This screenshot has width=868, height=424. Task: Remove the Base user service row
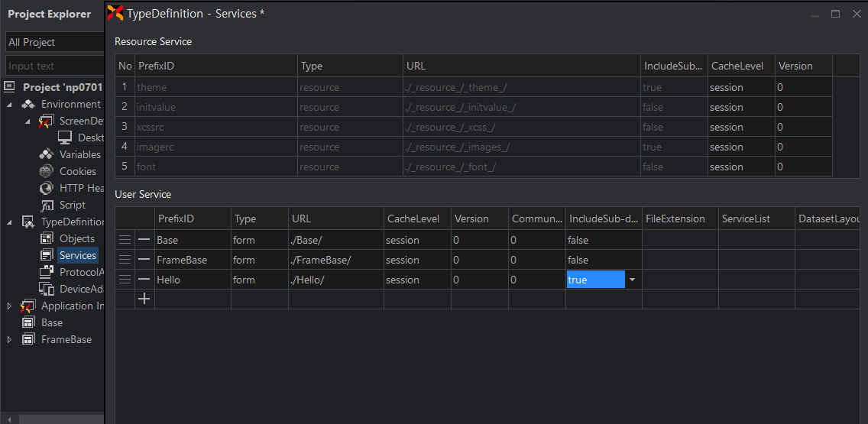pyautogui.click(x=144, y=240)
